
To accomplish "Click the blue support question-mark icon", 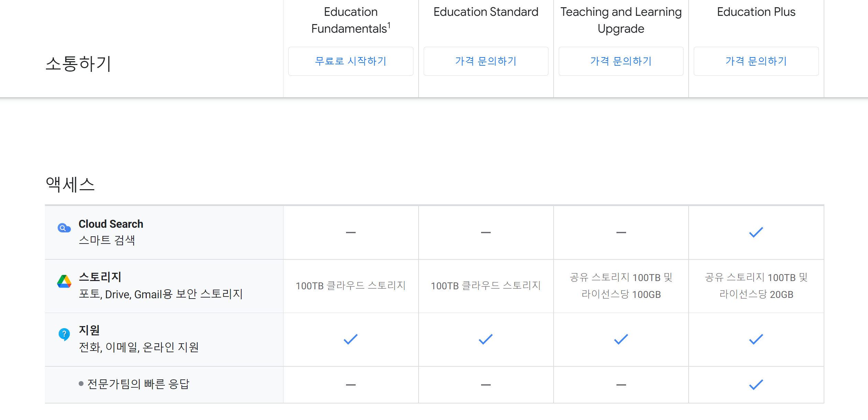I will (x=64, y=334).
